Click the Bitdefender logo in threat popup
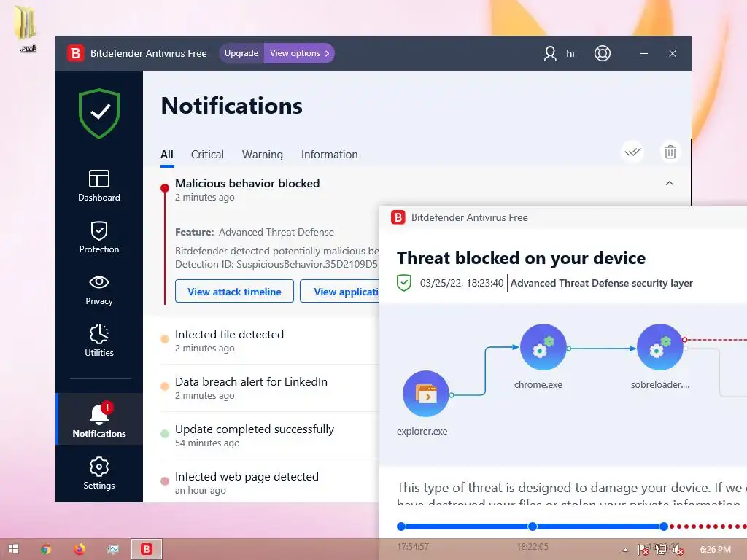This screenshot has height=560, width=747. pyautogui.click(x=398, y=217)
